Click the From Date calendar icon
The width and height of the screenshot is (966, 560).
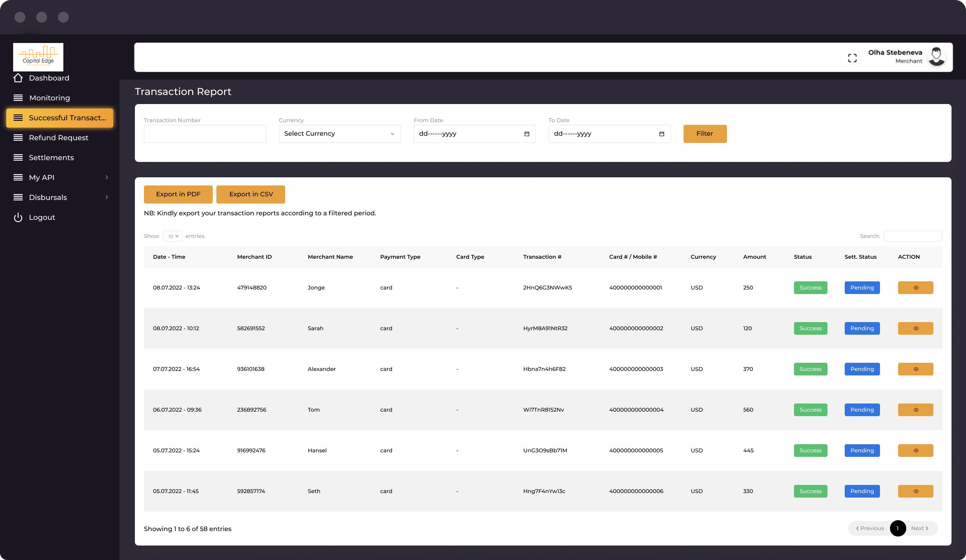coord(526,134)
